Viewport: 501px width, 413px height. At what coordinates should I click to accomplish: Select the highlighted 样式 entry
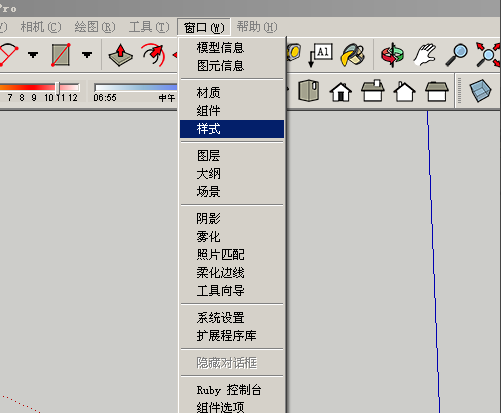point(232,129)
